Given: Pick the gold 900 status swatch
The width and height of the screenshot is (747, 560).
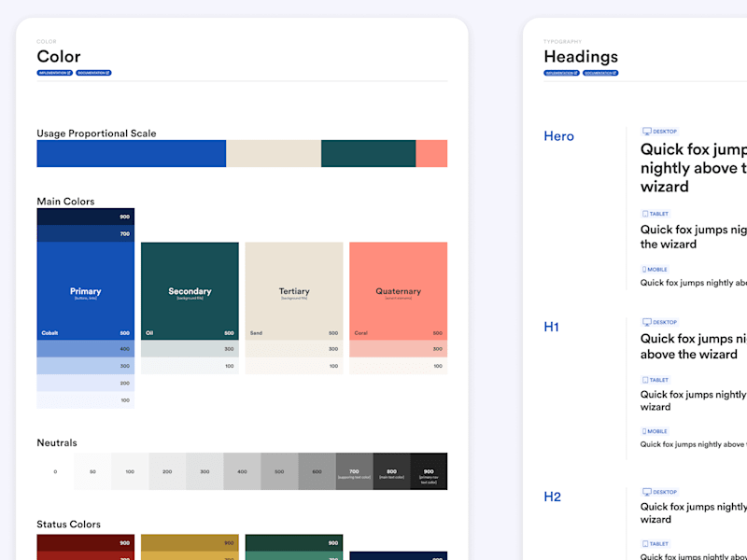Looking at the screenshot, I should [x=190, y=543].
